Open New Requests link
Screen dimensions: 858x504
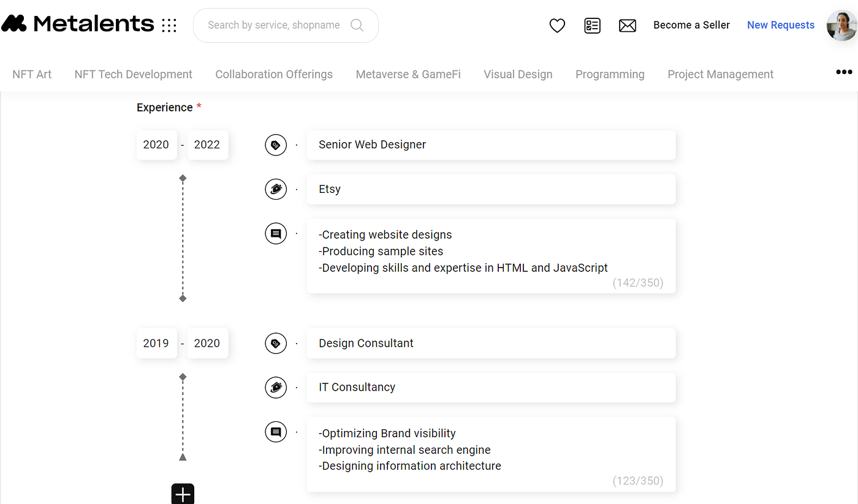(780, 25)
